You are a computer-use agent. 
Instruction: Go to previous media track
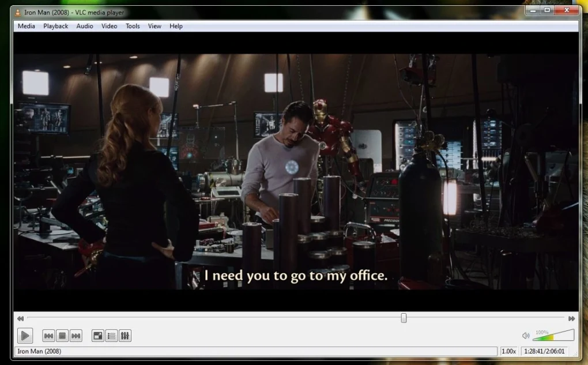tap(48, 336)
